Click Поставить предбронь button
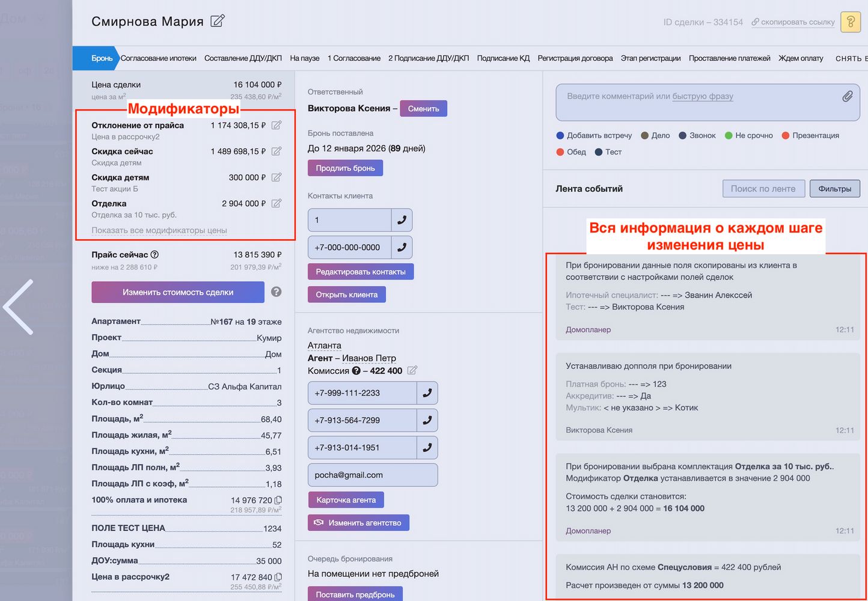 coord(355,594)
